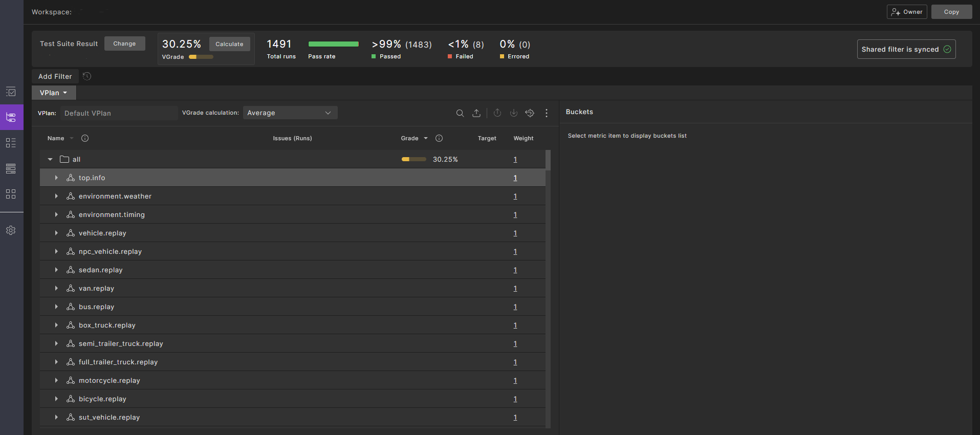
Task: Open the stacked rows sidebar icon
Action: click(x=11, y=168)
